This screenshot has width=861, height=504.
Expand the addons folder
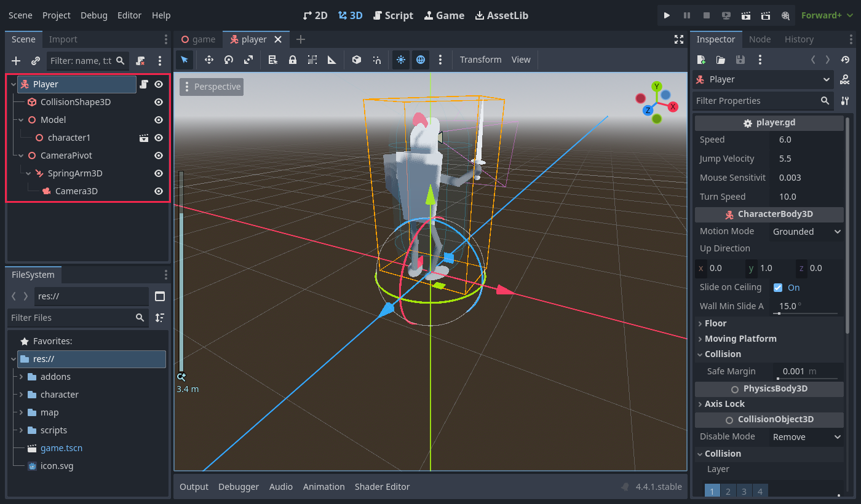coord(22,377)
